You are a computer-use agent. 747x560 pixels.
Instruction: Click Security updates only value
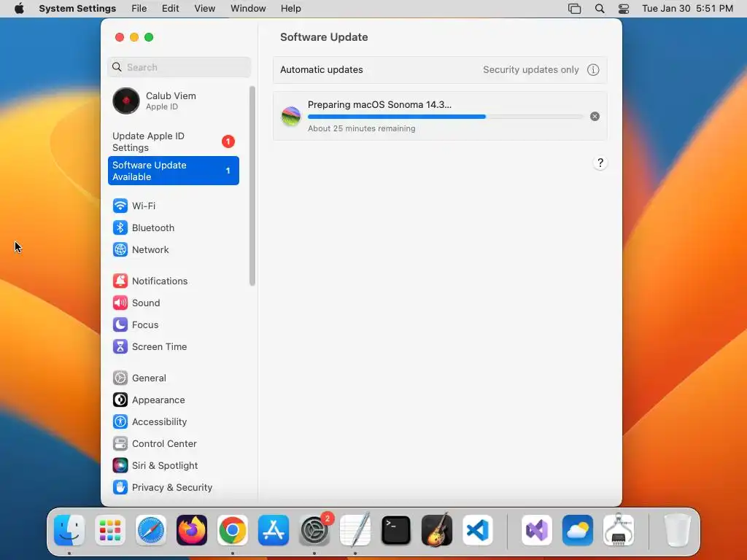pyautogui.click(x=531, y=70)
